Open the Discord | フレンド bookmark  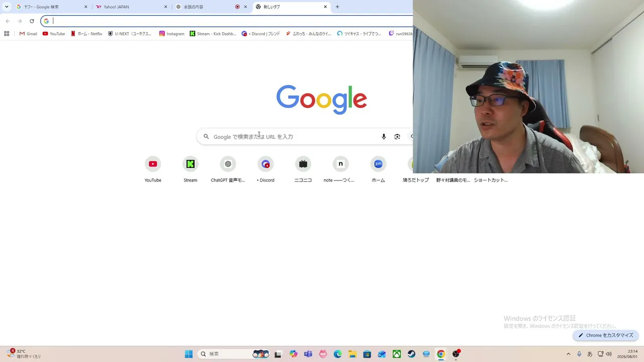pos(261,34)
